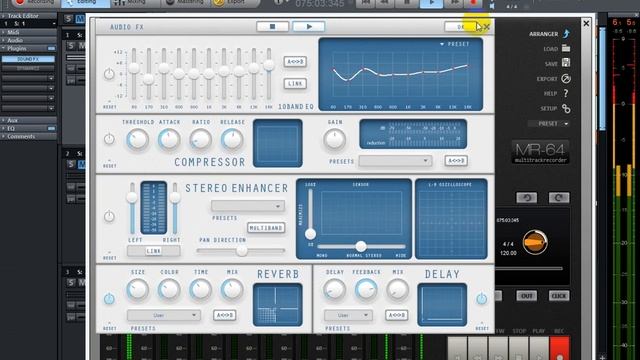Click the MULTIBAND button
Viewport: 640px width, 360px height.
(266, 228)
